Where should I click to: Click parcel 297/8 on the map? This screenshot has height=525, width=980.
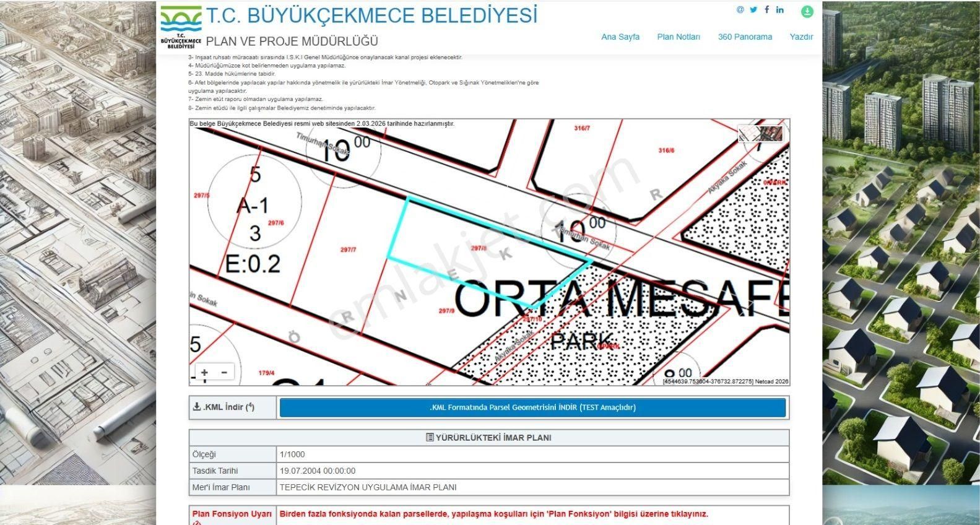(479, 248)
